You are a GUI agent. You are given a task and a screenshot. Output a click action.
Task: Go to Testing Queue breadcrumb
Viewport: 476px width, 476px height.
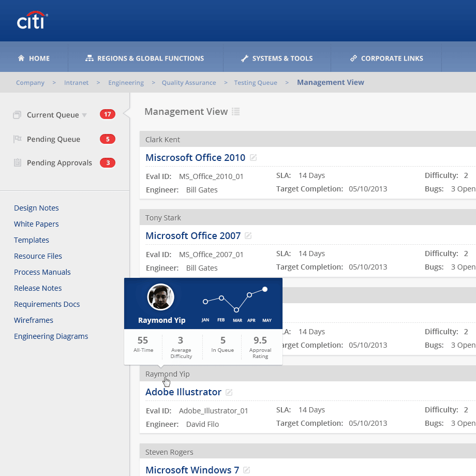coord(256,83)
